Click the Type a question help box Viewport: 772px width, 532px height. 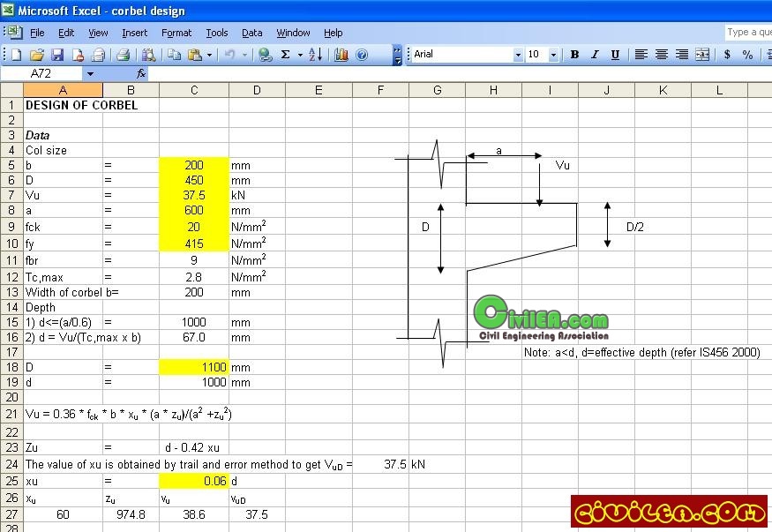748,33
